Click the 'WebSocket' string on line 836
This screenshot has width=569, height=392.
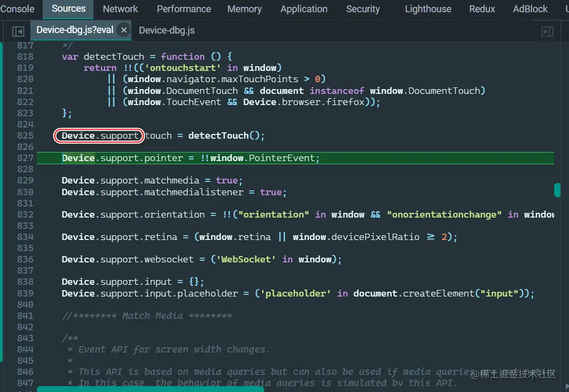pos(246,259)
